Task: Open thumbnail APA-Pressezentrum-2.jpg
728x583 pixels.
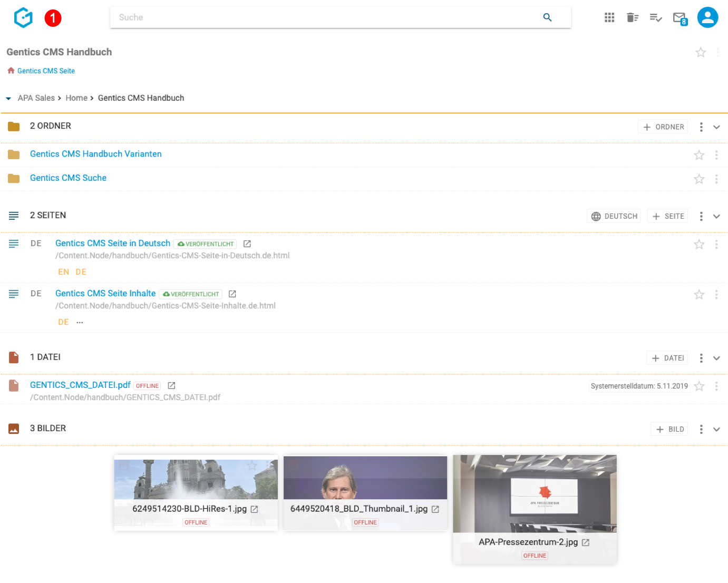Action: (535, 509)
